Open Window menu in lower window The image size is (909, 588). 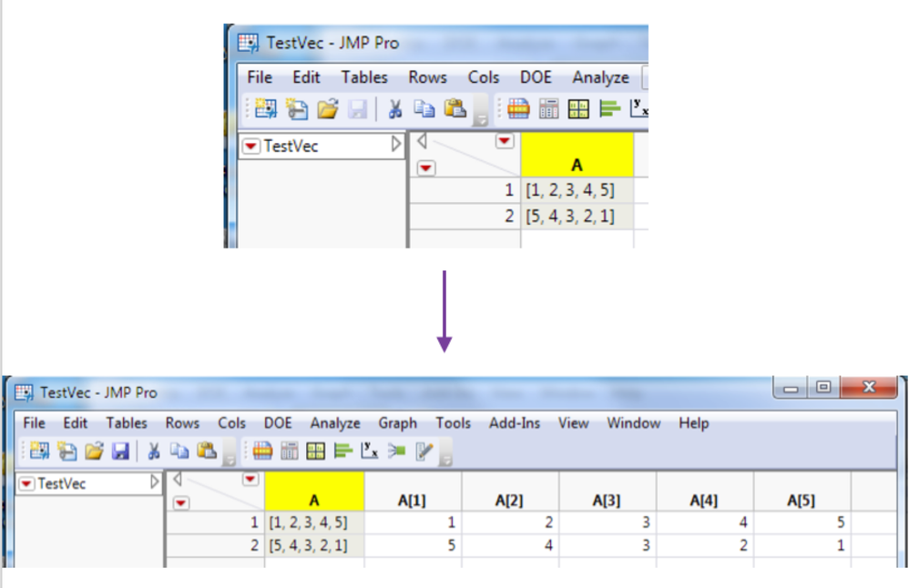pos(634,423)
